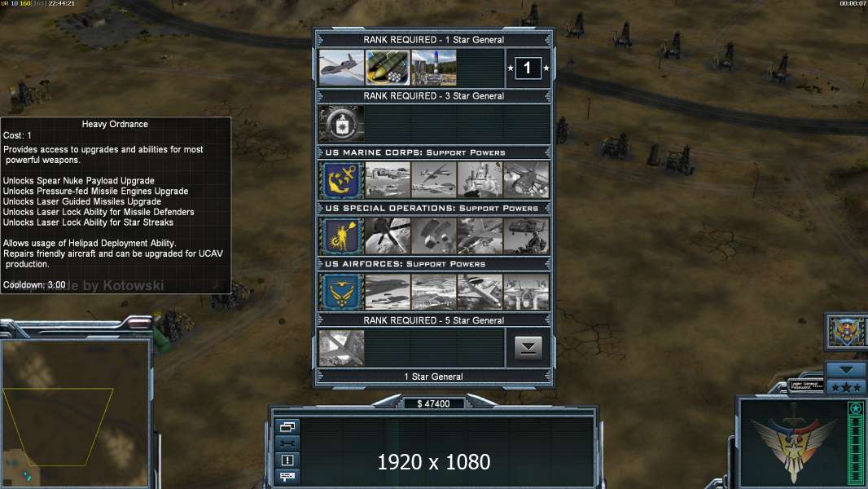Screen dimensions: 868x489
Task: Choose the Airforces stealth bomber support power
Action: 388,292
